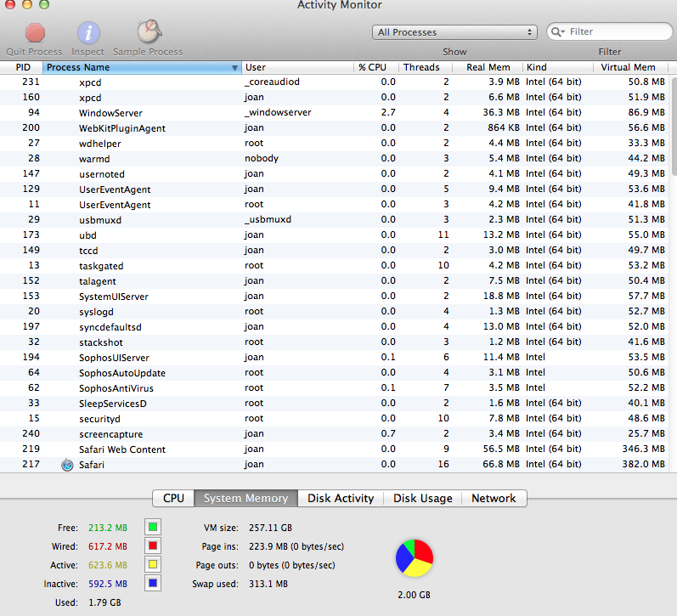Viewport: 677px width, 616px height.
Task: Sort by the User column header
Action: (297, 67)
